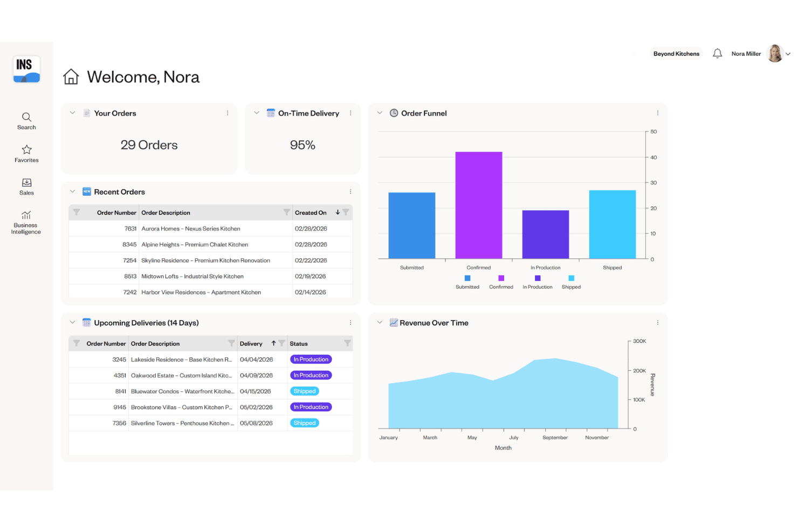
Task: Click the 29 Orders count
Action: click(x=149, y=145)
